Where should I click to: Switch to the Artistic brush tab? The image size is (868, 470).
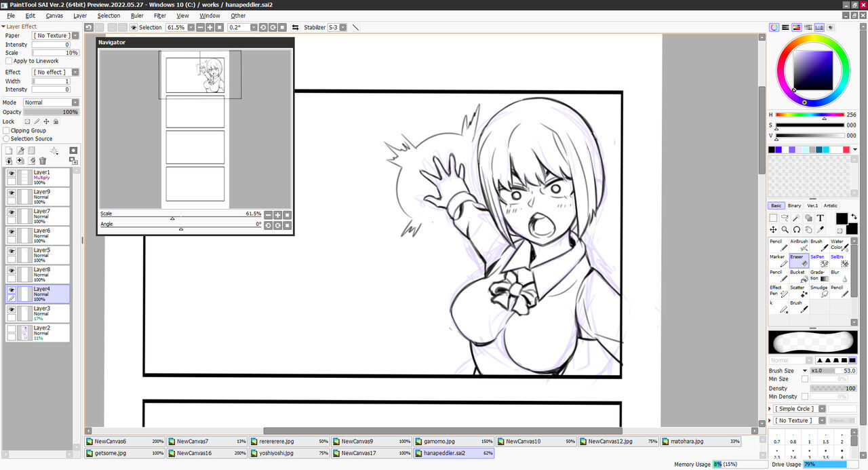[x=830, y=205]
